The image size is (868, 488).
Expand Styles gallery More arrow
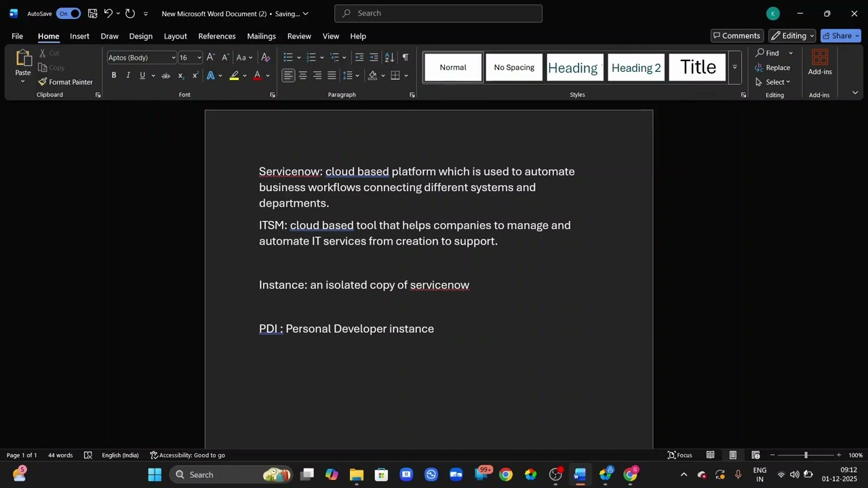[x=734, y=68]
